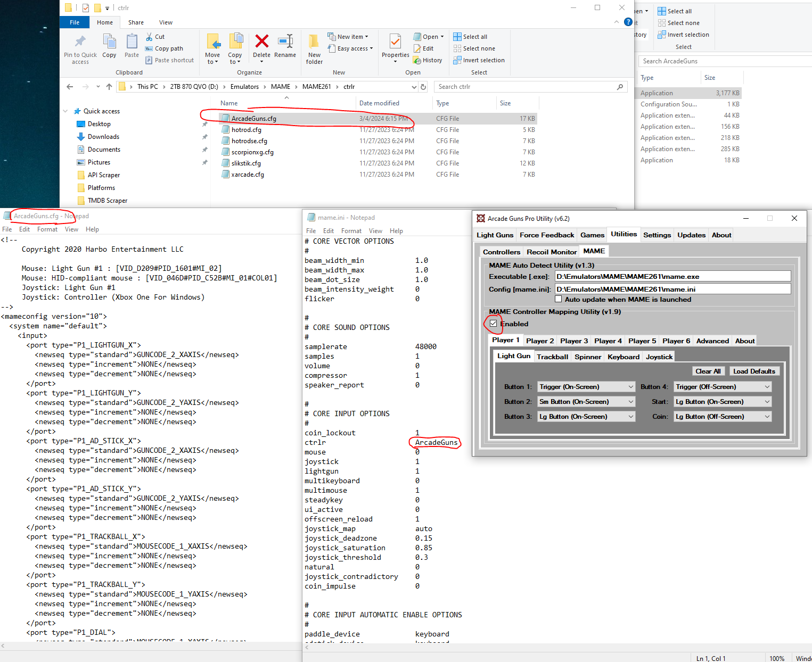
Task: Click the Rename icon
Action: (285, 41)
